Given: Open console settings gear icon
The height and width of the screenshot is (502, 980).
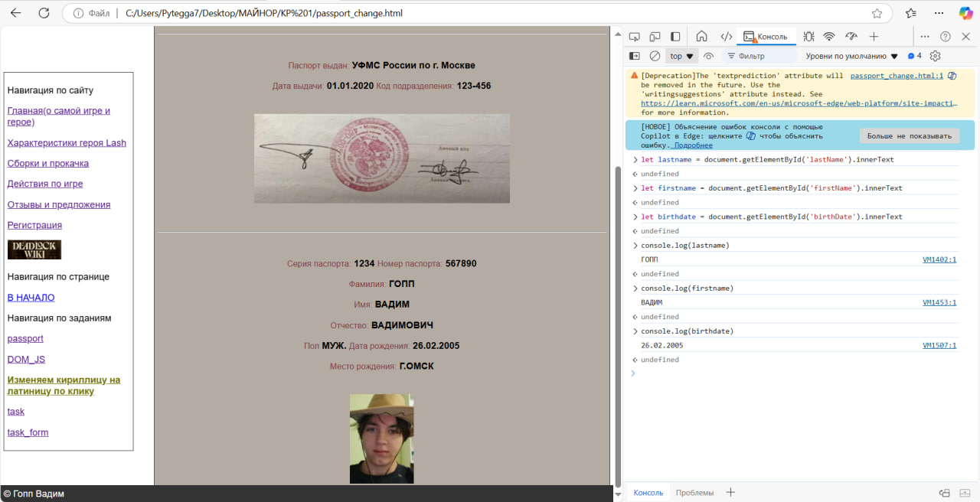Looking at the screenshot, I should click(935, 56).
